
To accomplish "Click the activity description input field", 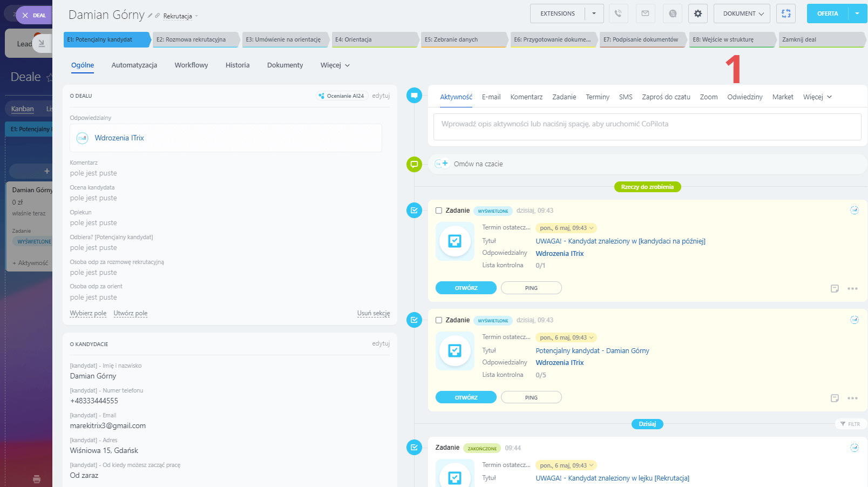I will point(647,127).
